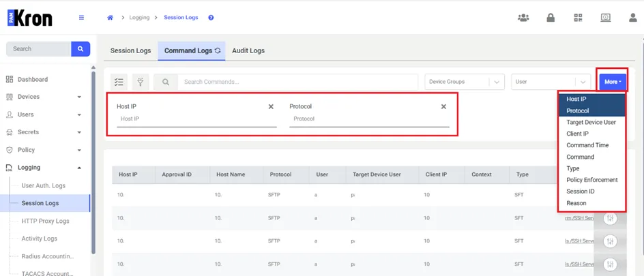The width and height of the screenshot is (644, 276).
Task: Open the QR code icon in header
Action: click(579, 18)
